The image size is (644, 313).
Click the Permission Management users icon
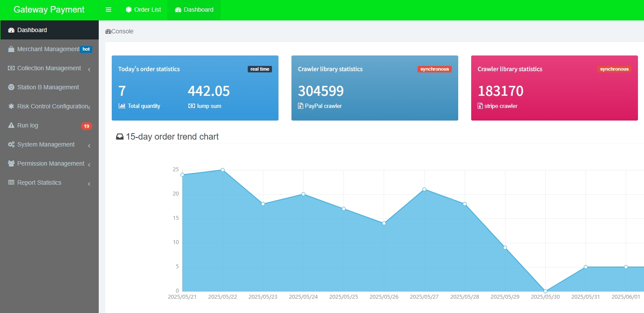[11, 163]
